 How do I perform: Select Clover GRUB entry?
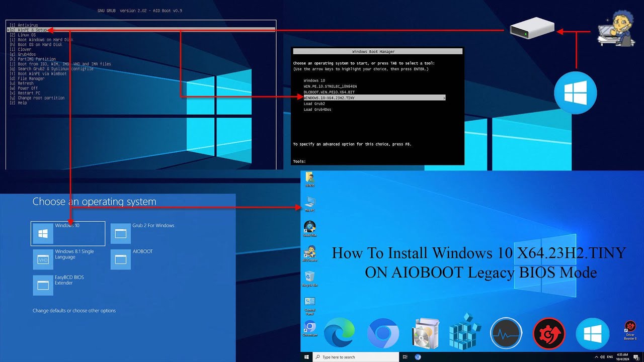(x=20, y=49)
